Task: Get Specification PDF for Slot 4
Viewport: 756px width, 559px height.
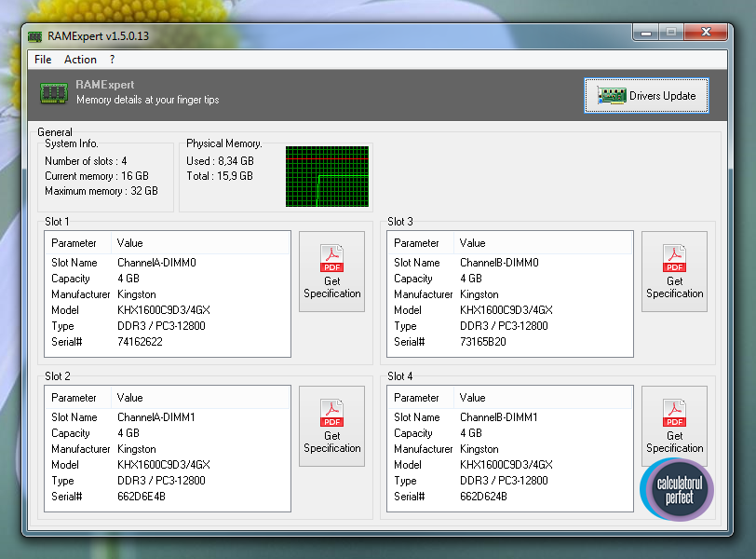Action: pyautogui.click(x=674, y=427)
